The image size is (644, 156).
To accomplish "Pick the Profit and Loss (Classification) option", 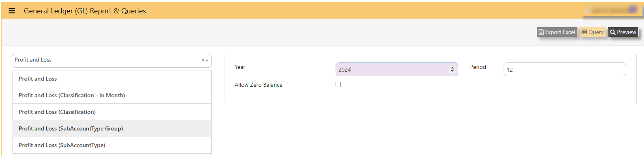I will tap(112, 112).
